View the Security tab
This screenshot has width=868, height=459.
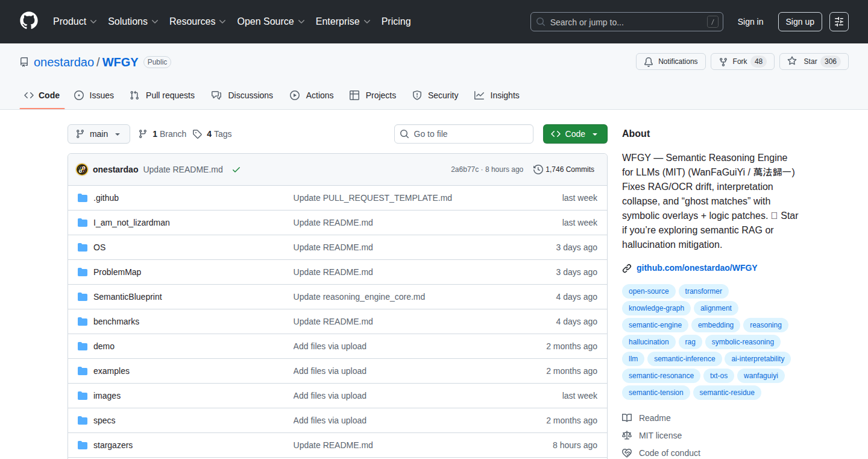point(435,95)
